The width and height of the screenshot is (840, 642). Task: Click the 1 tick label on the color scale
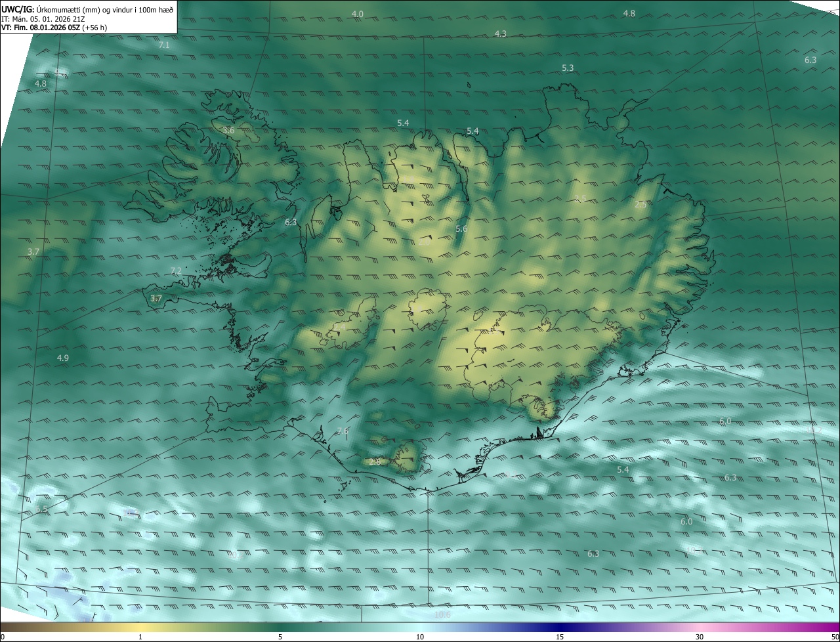click(x=140, y=637)
